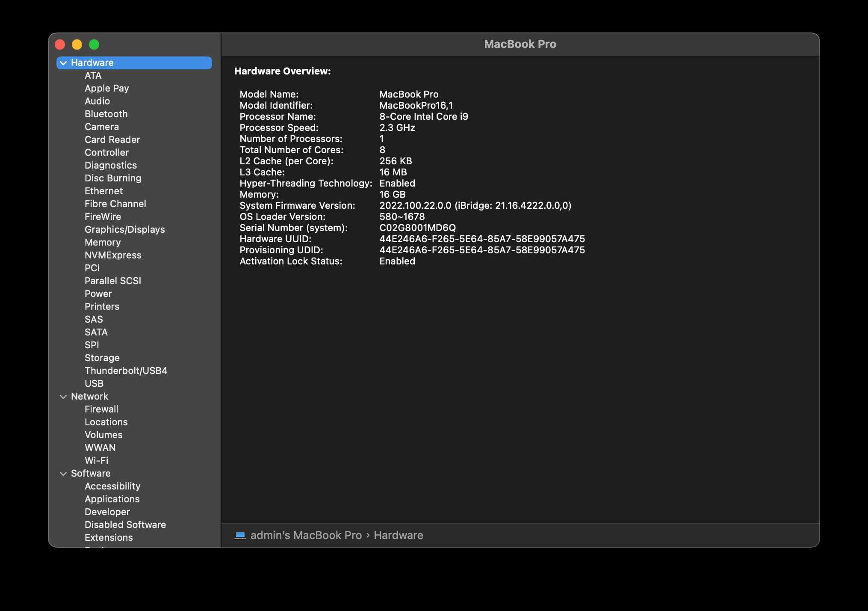Viewport: 868px width, 611px height.
Task: Click the green zoom window button
Action: pos(94,44)
